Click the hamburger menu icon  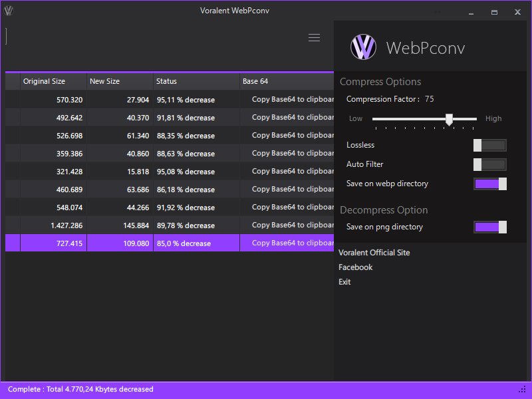314,37
